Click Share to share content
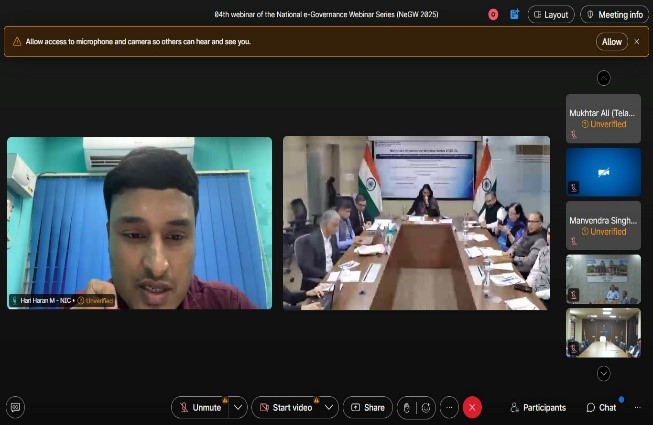 click(x=368, y=408)
